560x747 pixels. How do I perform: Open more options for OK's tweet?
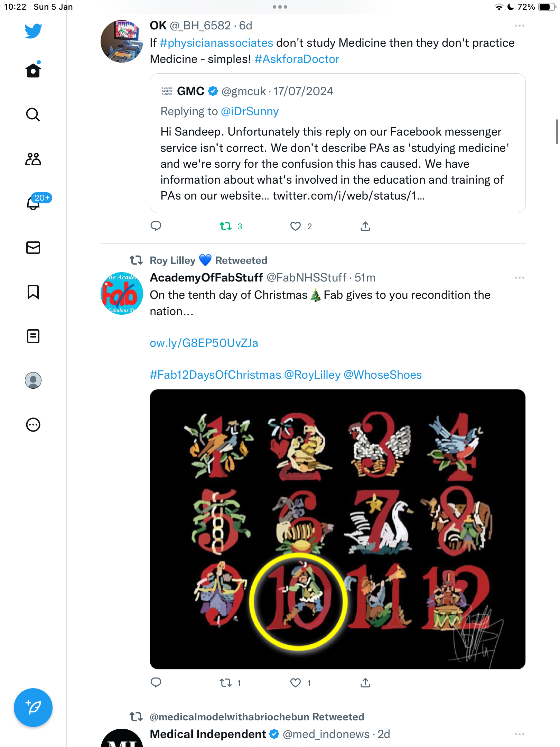click(x=519, y=26)
